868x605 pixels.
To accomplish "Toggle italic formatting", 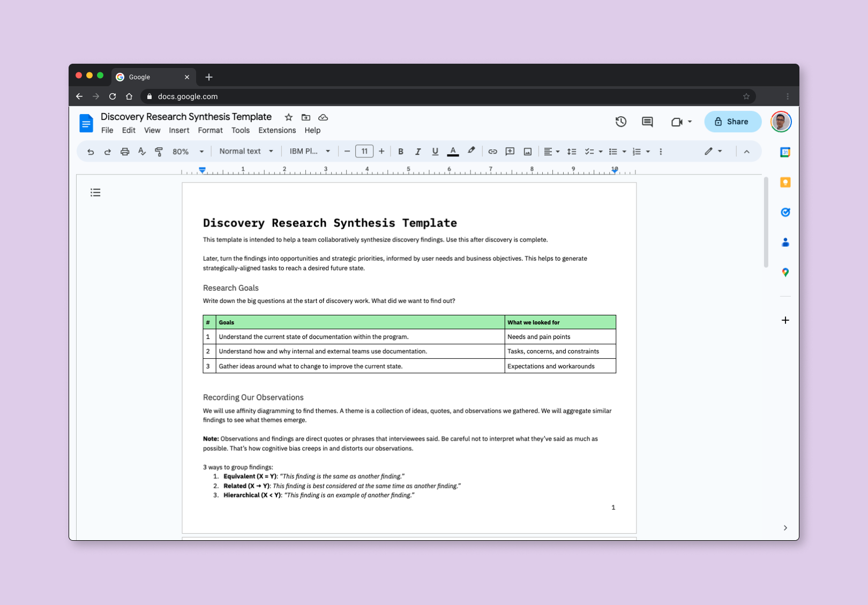I will [418, 152].
